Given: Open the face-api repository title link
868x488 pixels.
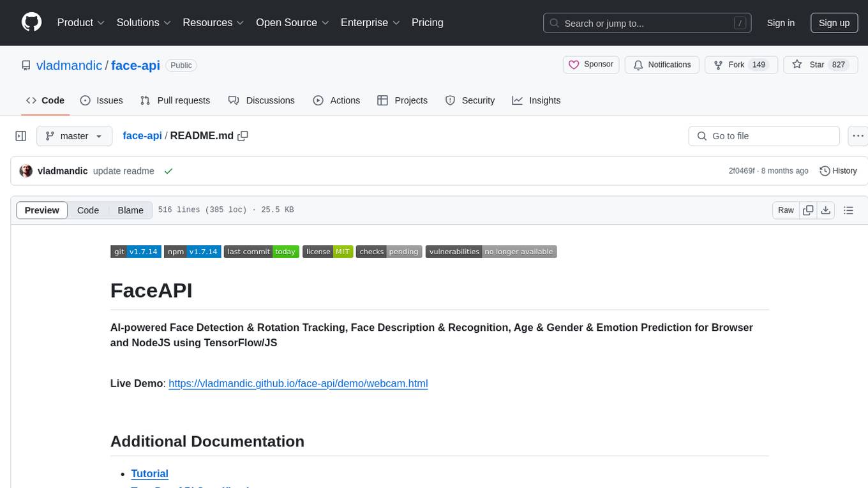Looking at the screenshot, I should [x=135, y=65].
